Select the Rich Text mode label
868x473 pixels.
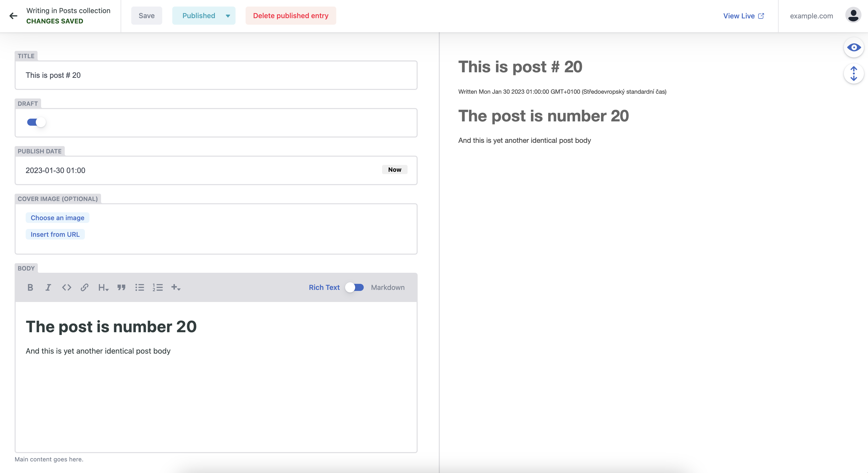point(324,287)
